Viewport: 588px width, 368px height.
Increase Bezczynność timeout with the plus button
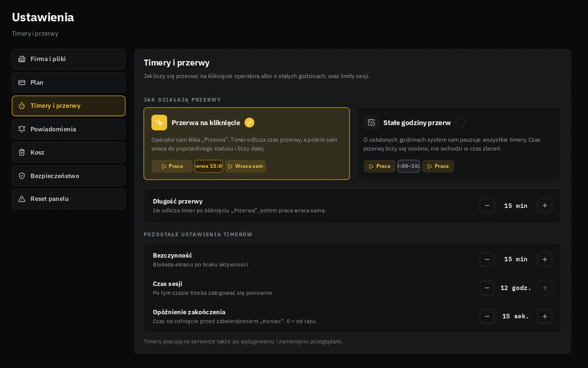pos(545,259)
